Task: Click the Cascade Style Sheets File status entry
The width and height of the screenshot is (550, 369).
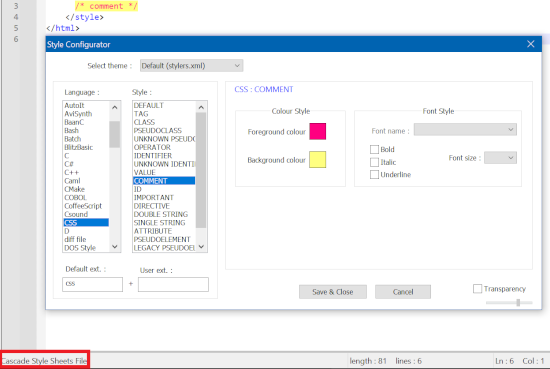Action: (44, 361)
